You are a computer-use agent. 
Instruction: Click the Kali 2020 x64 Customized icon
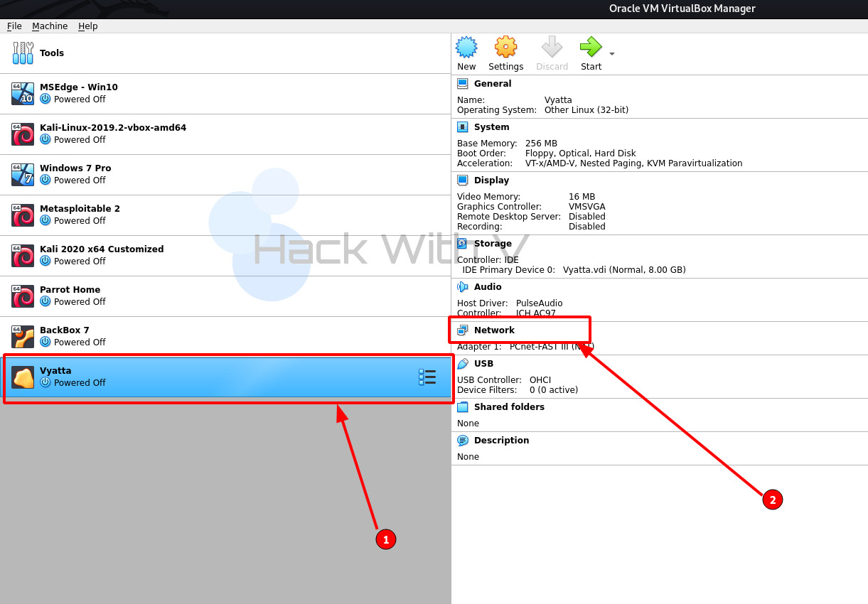click(23, 256)
